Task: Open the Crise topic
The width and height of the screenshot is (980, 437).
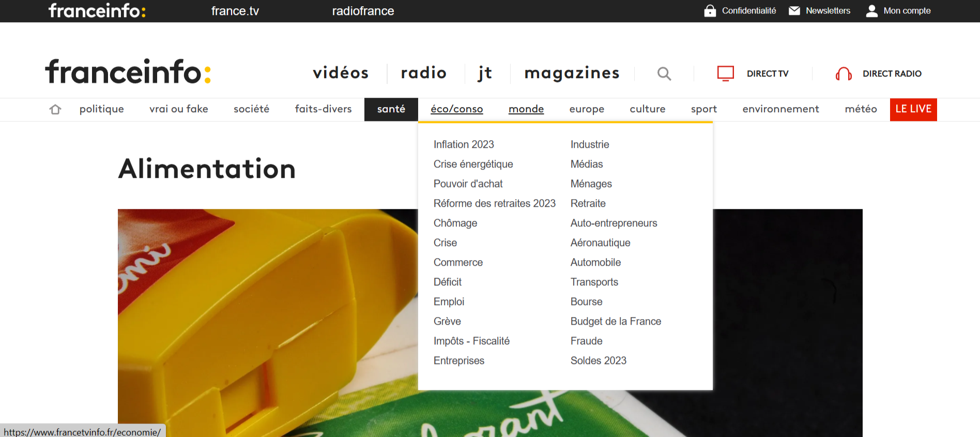Action: tap(445, 243)
